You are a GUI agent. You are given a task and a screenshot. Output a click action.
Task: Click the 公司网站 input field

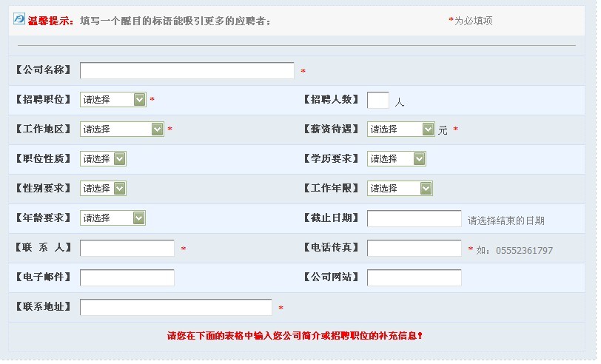[x=414, y=277]
